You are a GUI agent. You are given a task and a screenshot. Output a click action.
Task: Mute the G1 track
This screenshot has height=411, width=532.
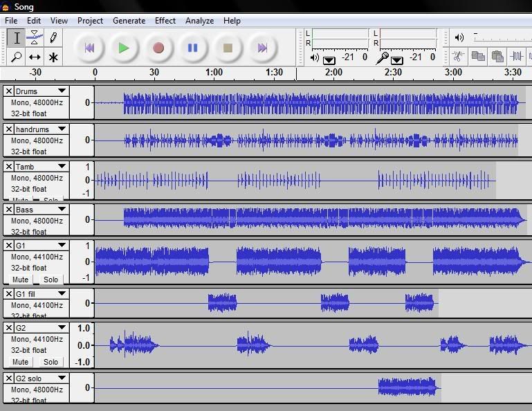coord(20,280)
